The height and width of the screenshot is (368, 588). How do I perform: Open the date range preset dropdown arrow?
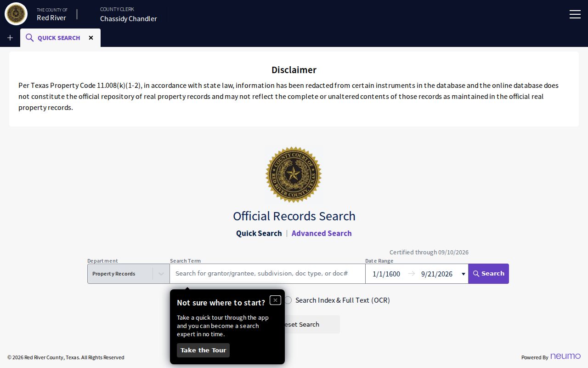463,274
